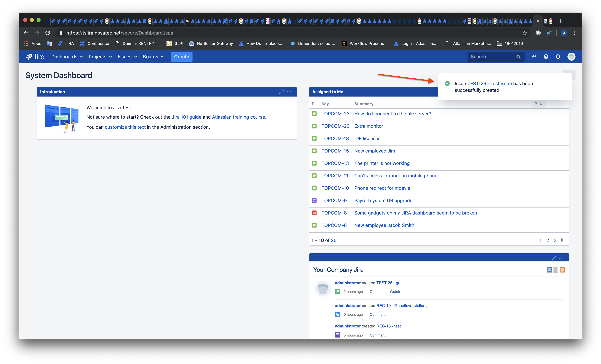Open the Confluence bookmark in bookmarks bar
Viewport: 601px width, 364px height.
[x=94, y=43]
